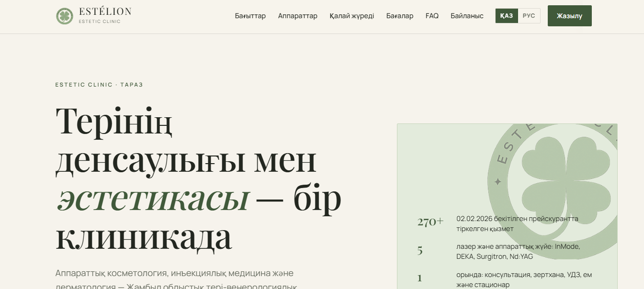Click the ESTETIC CLINIC · ТАРАЗ label
Viewport: 644px width, 289px height.
point(99,85)
